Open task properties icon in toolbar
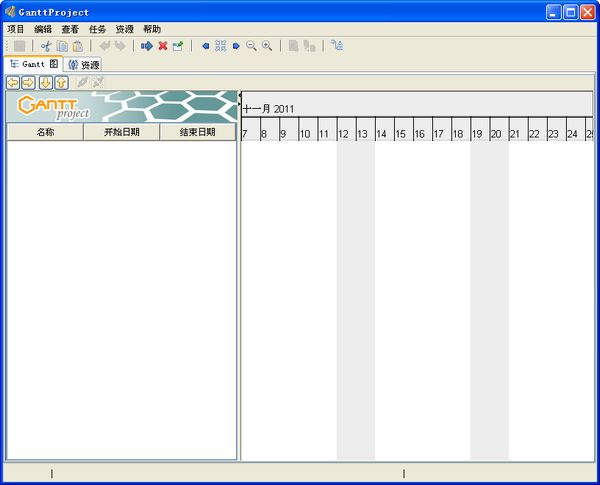Screen dimensions: 600x485 178,46
